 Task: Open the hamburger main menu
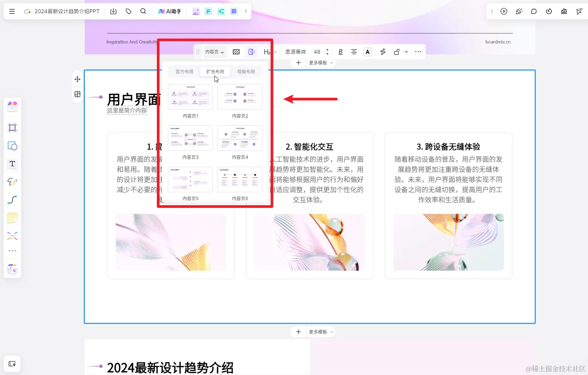(12, 11)
